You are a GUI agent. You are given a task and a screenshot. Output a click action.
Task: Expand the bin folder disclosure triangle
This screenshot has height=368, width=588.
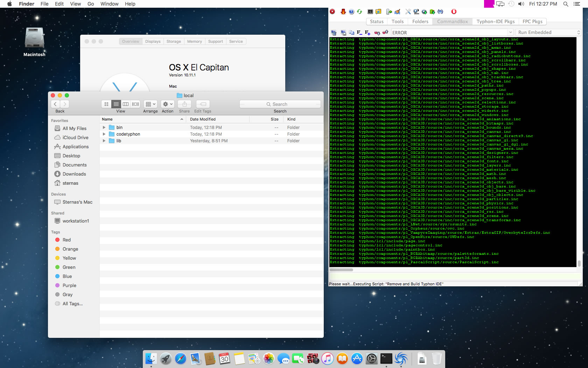click(x=104, y=128)
